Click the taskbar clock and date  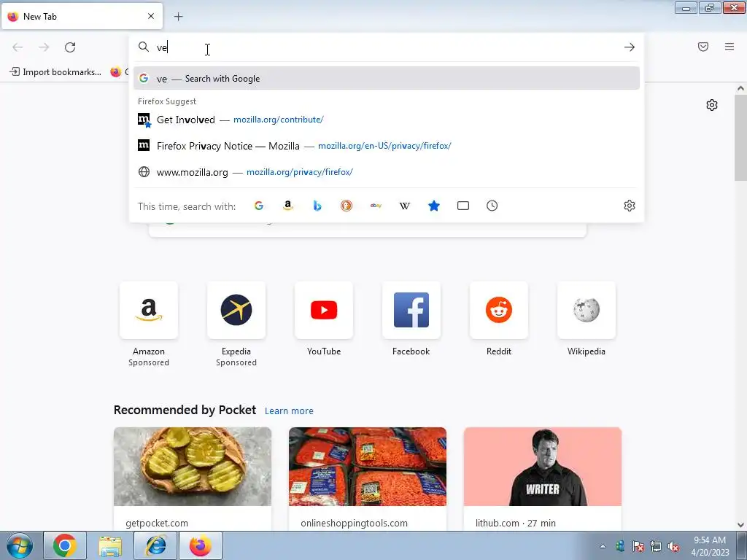coord(710,545)
